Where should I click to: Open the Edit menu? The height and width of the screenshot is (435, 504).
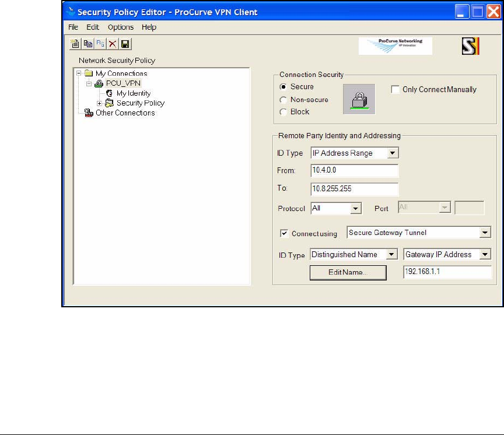tap(93, 27)
